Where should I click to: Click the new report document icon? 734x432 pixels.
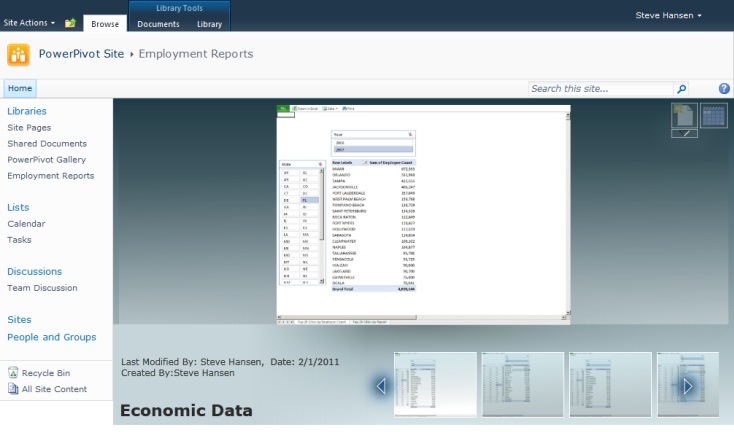click(x=684, y=115)
